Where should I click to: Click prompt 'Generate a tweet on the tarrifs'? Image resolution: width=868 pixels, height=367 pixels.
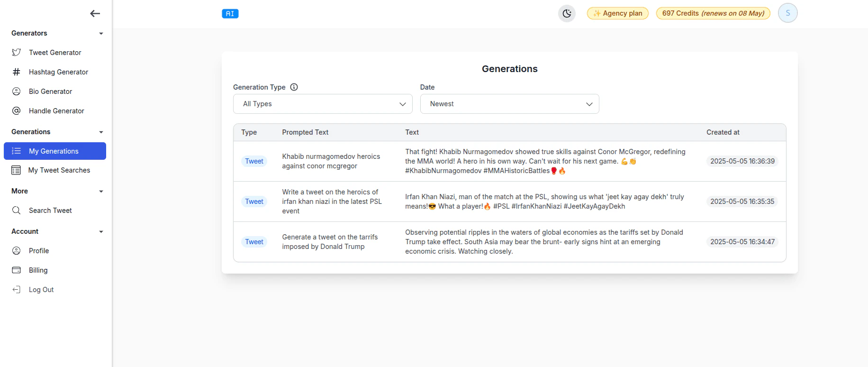(330, 242)
